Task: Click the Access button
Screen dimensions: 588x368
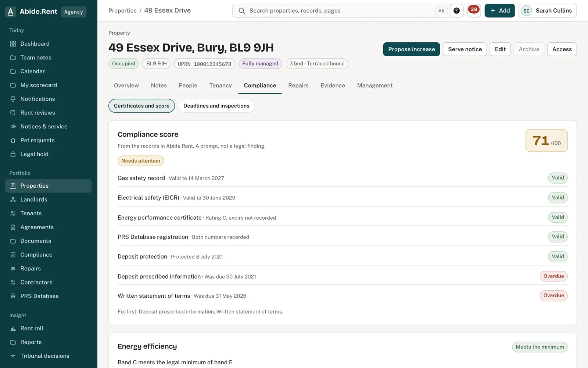Action: click(x=562, y=49)
